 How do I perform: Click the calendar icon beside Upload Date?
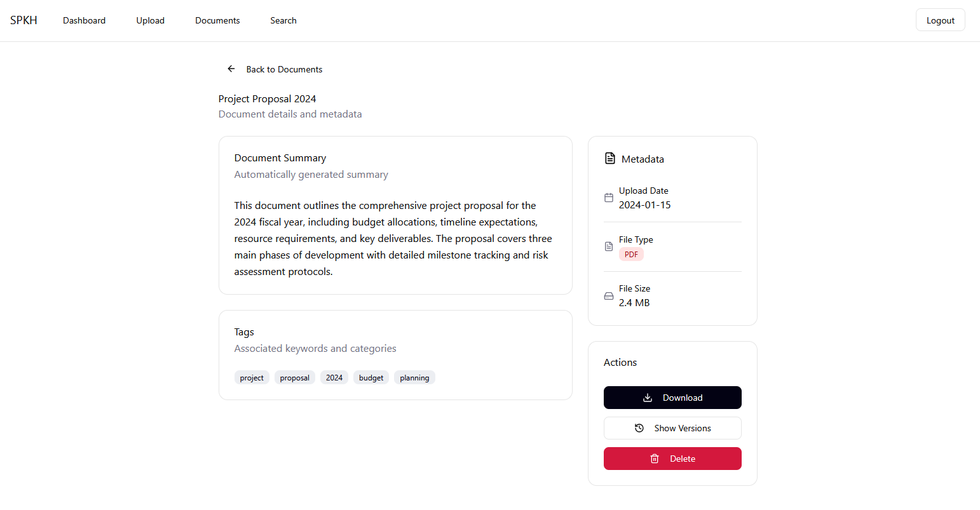pos(609,198)
